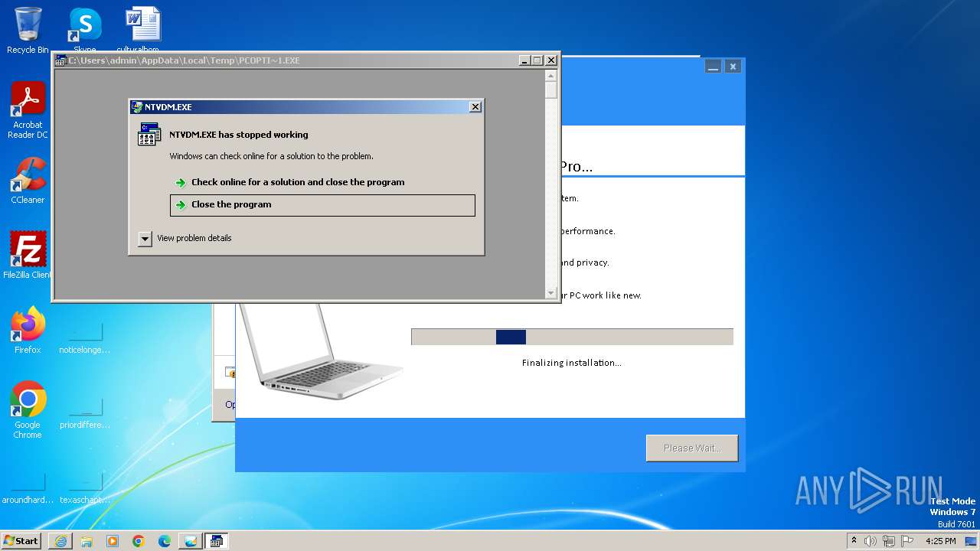Click the installation progress bar

[572, 337]
